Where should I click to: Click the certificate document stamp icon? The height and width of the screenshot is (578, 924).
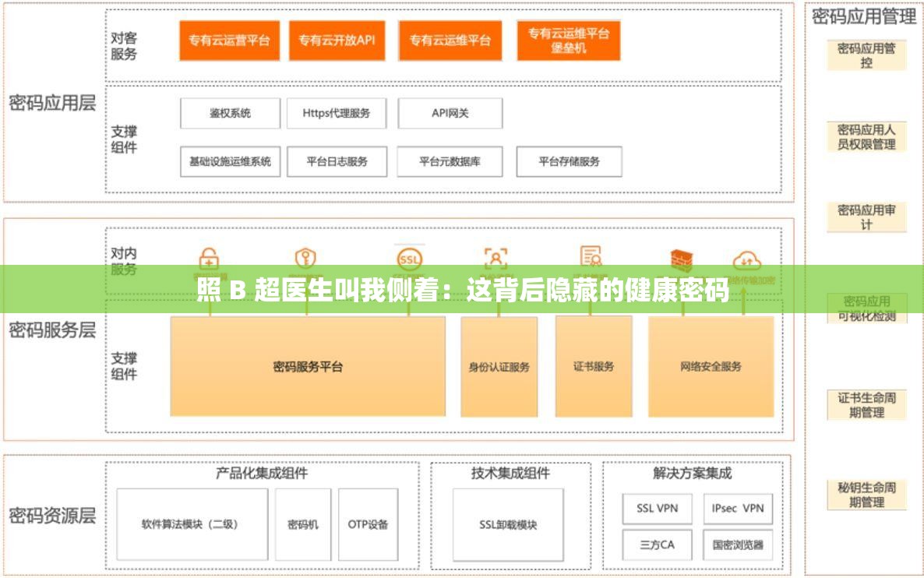click(x=590, y=257)
